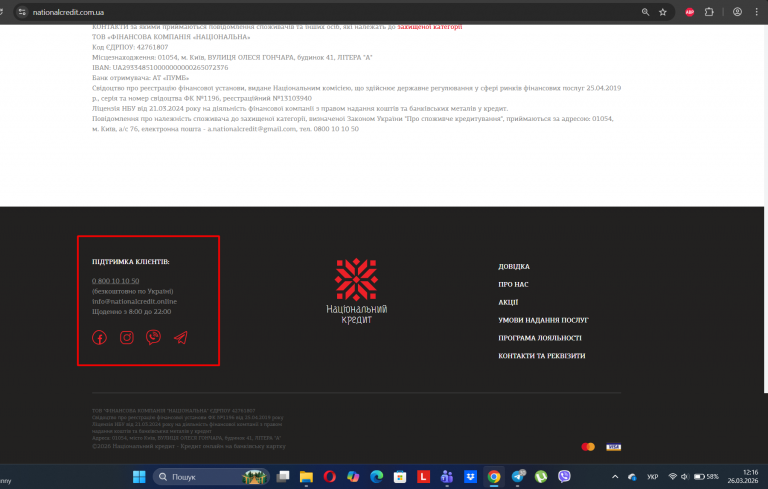Image resolution: width=768 pixels, height=489 pixels.
Task: Open Chrome's three-dot menu
Action: [756, 12]
